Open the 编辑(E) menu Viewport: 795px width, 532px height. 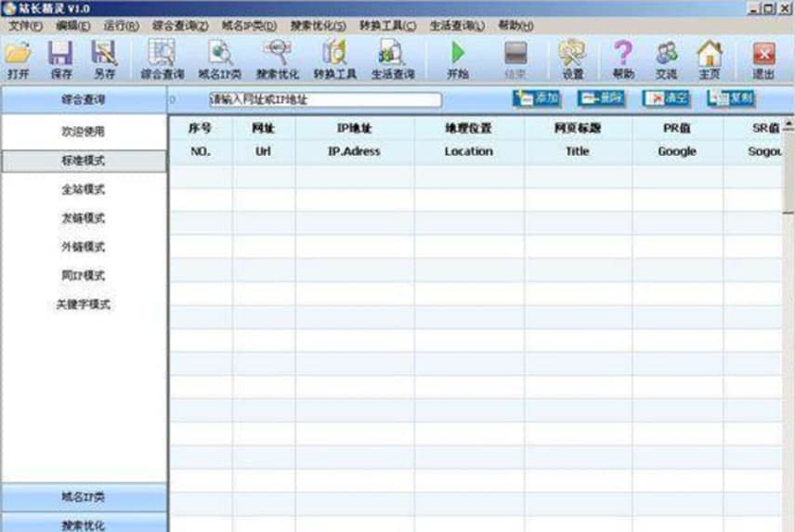[x=73, y=25]
